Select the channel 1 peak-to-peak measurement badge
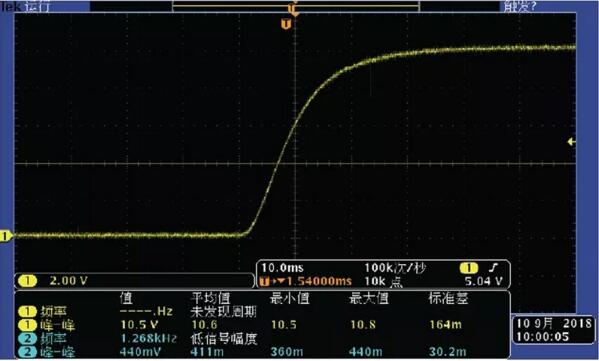Screen dimensions: 599x361 [x=28, y=325]
